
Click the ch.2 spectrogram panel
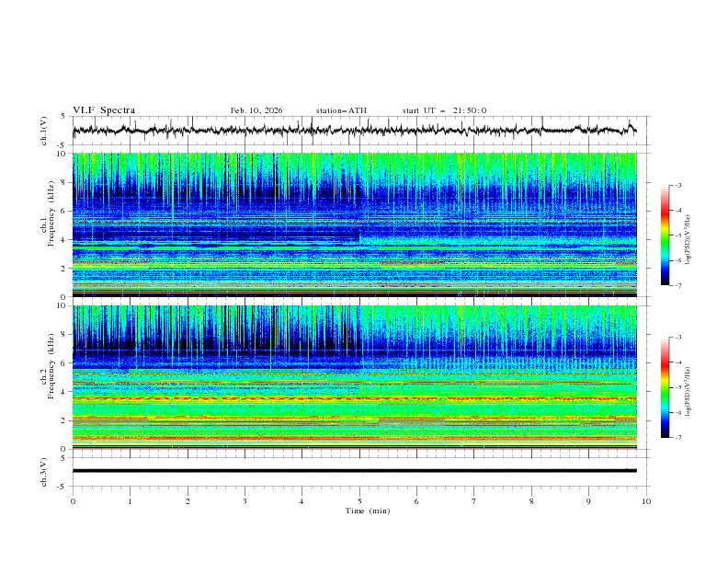(355, 377)
